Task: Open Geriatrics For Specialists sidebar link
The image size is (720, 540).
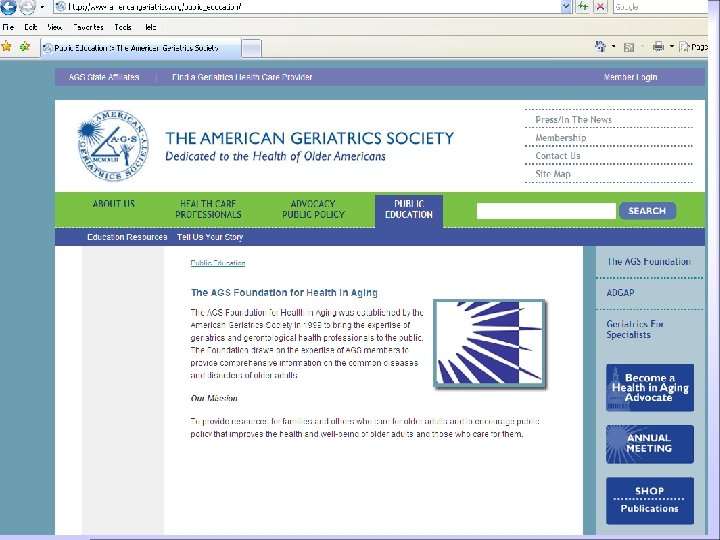Action: [635, 329]
